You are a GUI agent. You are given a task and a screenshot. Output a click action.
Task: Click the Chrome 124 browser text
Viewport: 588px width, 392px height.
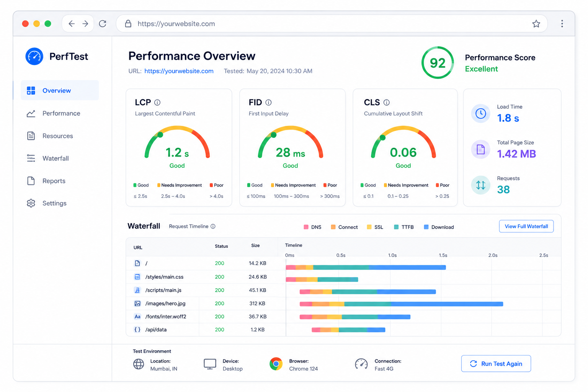coord(304,369)
